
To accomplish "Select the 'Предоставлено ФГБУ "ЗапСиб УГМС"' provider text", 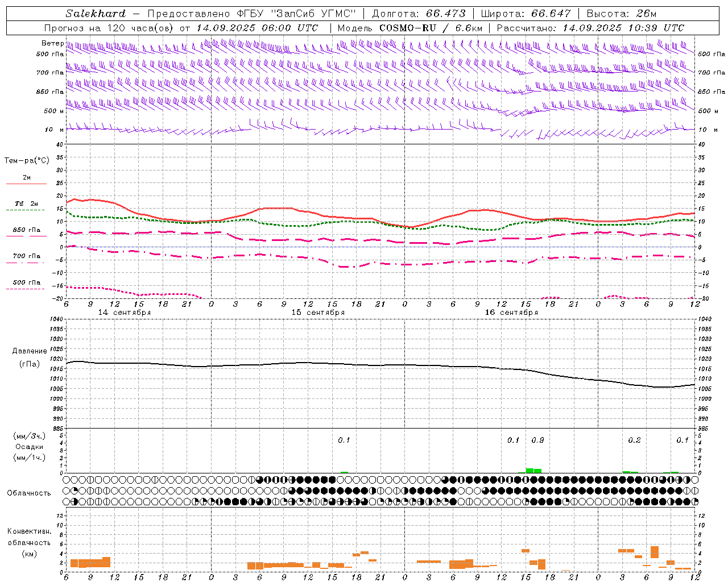I will tap(251, 13).
